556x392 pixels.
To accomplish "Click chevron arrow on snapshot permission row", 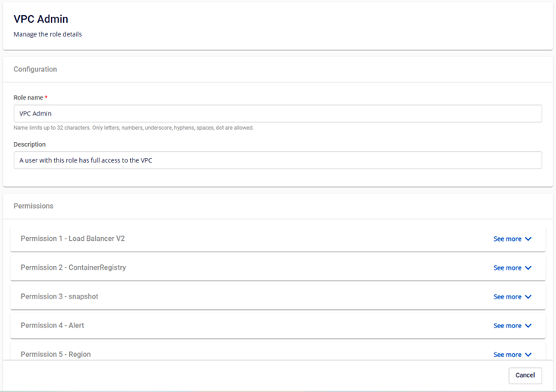I will coord(528,296).
